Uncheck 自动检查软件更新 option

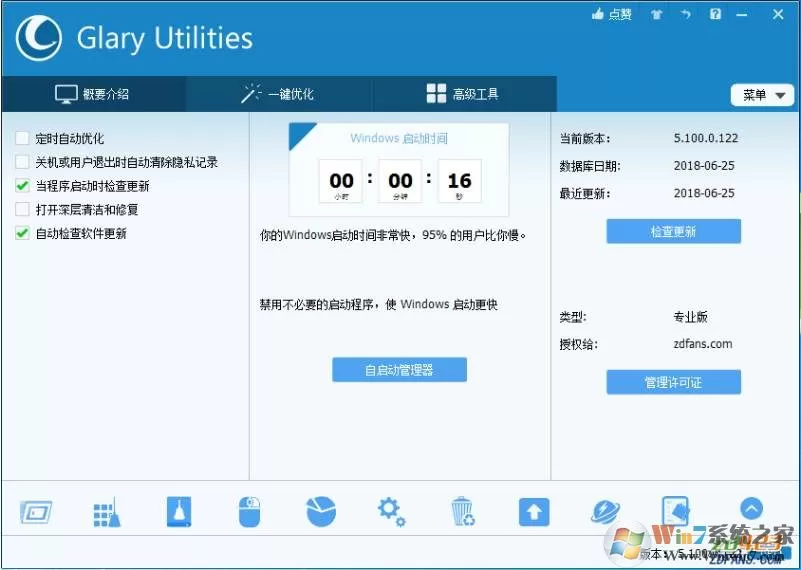coord(22,233)
